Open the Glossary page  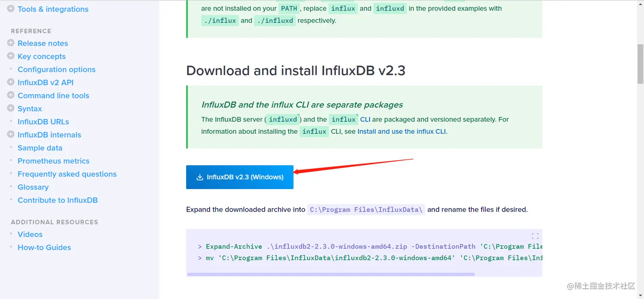33,187
